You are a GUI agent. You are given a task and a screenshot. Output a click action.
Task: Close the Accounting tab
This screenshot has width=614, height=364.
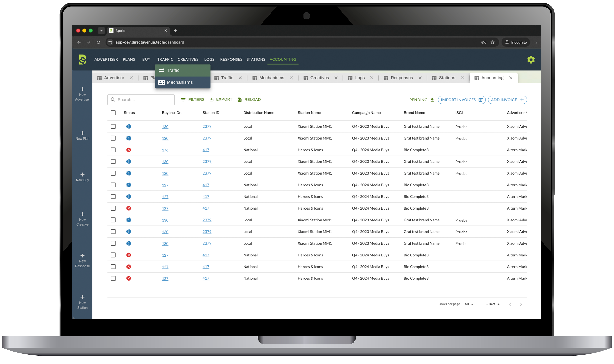(510, 78)
